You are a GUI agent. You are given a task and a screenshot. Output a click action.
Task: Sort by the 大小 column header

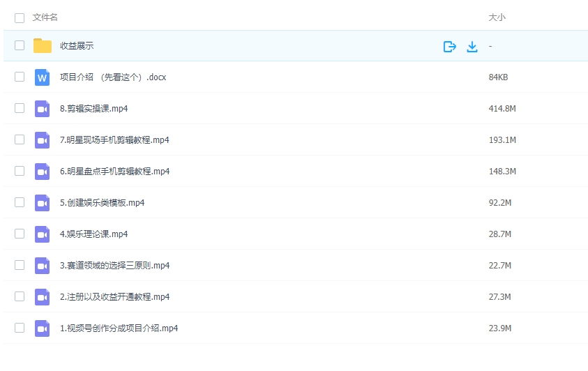click(x=497, y=17)
